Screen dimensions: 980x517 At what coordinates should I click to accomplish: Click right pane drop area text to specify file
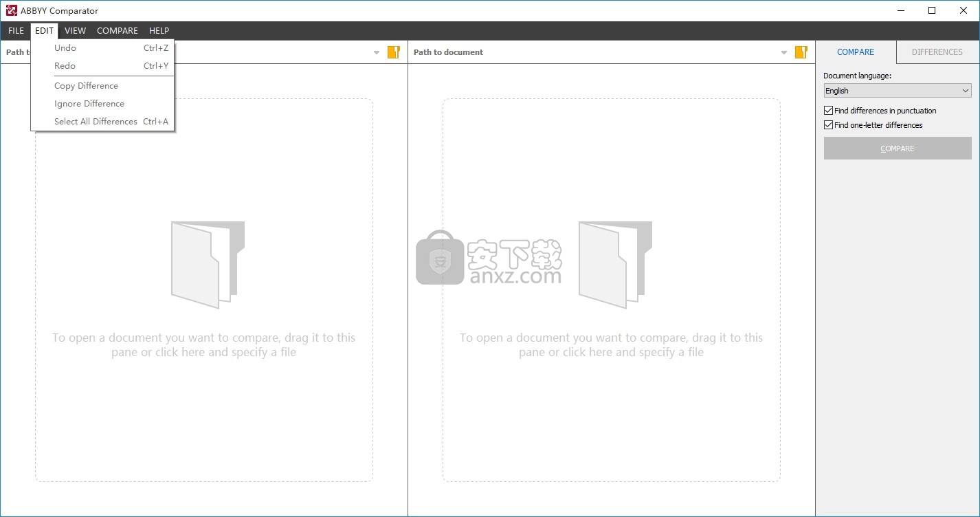pyautogui.click(x=611, y=345)
